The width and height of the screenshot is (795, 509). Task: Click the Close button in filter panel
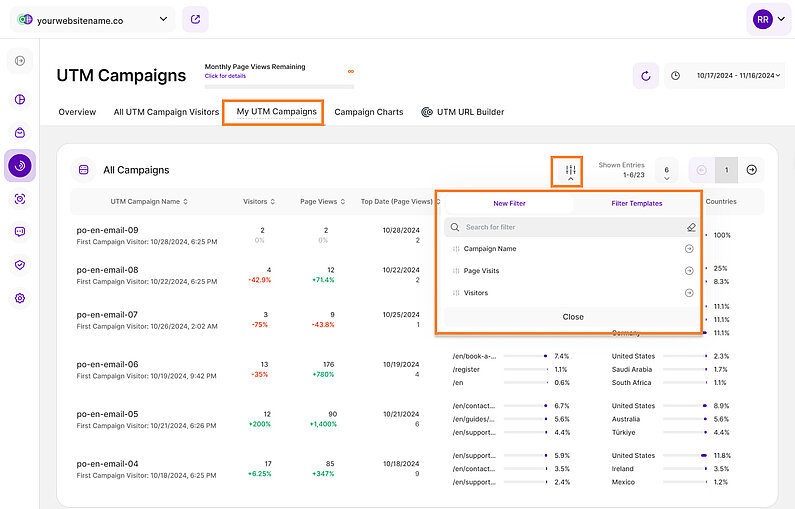point(572,317)
